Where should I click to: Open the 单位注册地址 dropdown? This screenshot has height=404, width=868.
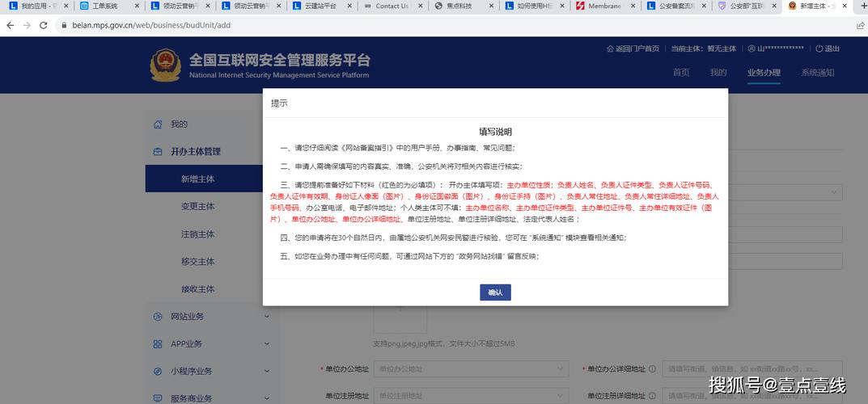click(x=471, y=396)
